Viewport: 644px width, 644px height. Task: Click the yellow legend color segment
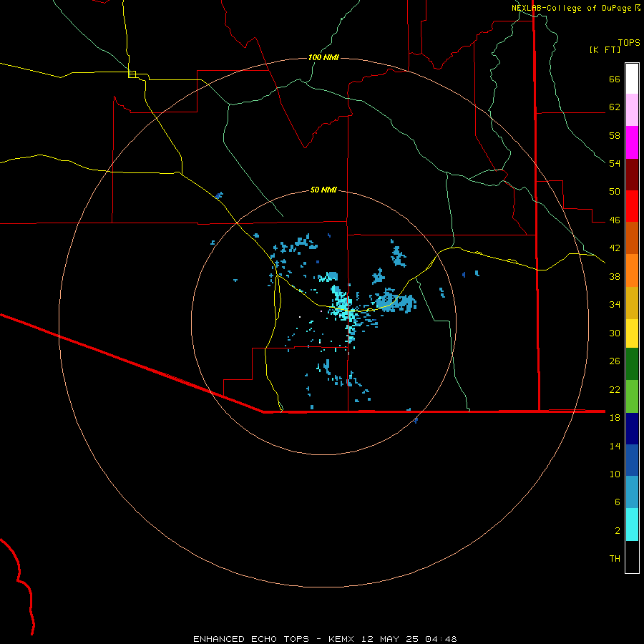(632, 333)
